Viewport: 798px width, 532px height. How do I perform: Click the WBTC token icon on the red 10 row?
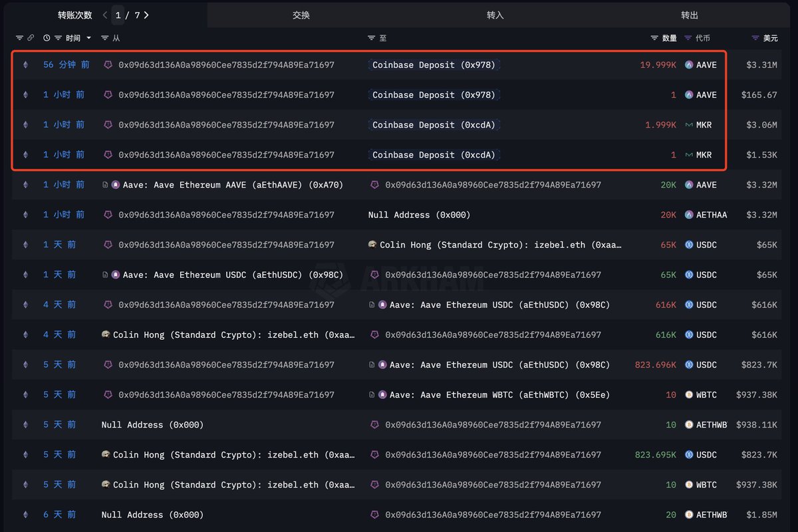pos(690,394)
